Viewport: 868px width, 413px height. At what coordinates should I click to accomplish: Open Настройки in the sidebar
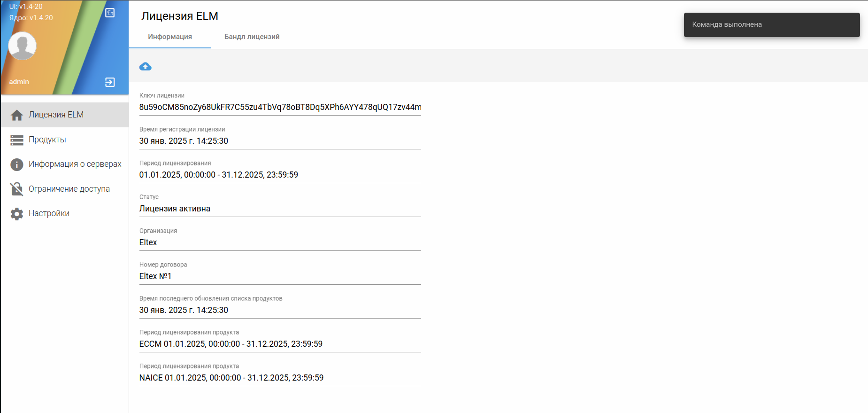(49, 213)
